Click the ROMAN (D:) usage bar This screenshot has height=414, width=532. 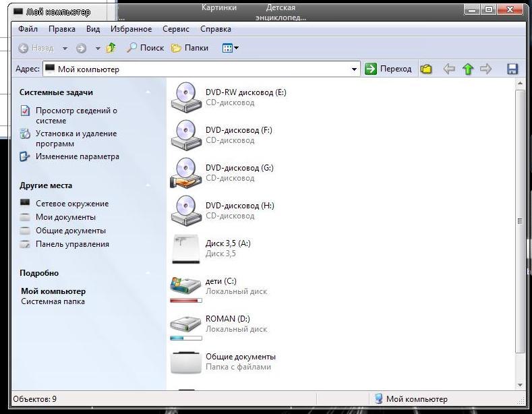(186, 338)
